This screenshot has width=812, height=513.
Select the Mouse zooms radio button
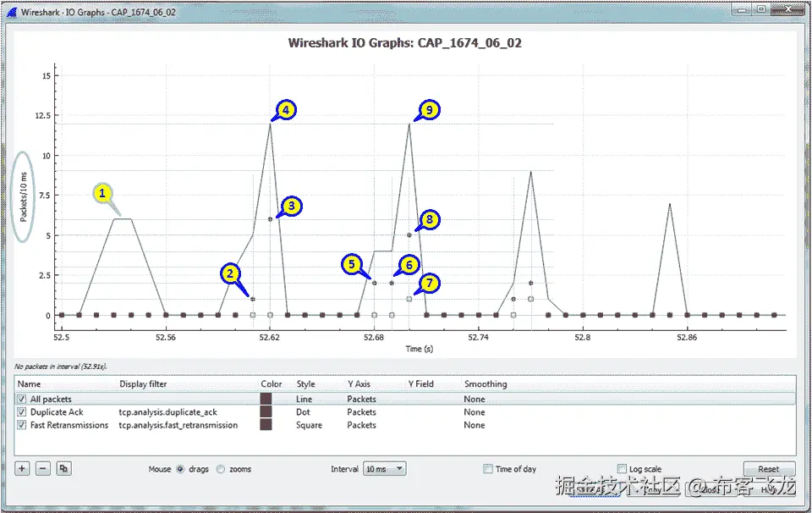tap(221, 469)
